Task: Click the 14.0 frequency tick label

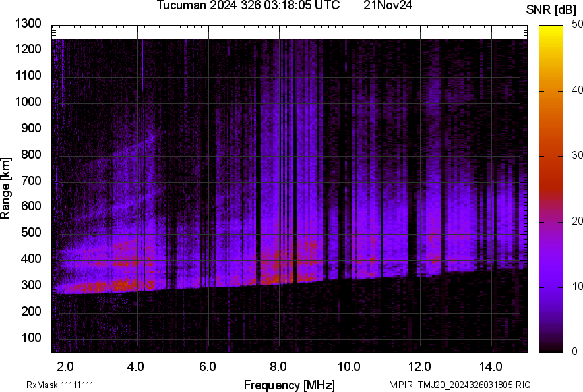Action: pyautogui.click(x=491, y=366)
